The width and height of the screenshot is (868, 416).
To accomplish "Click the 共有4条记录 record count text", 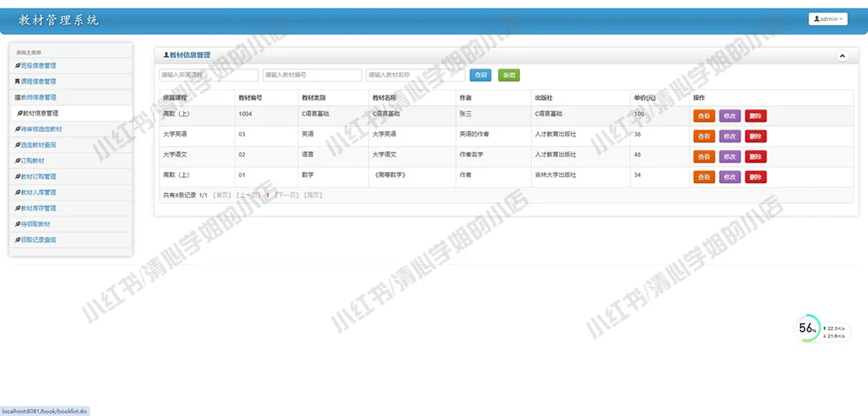I will click(180, 195).
